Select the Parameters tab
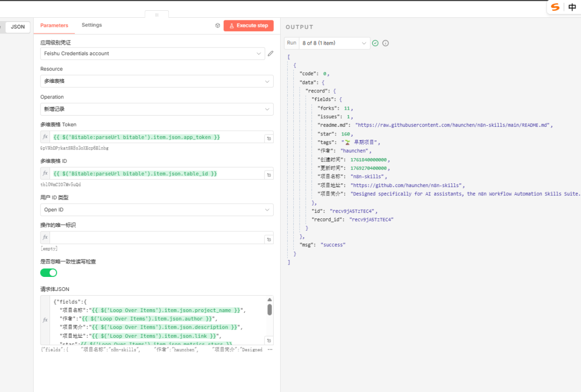The height and width of the screenshot is (392, 581). point(54,25)
